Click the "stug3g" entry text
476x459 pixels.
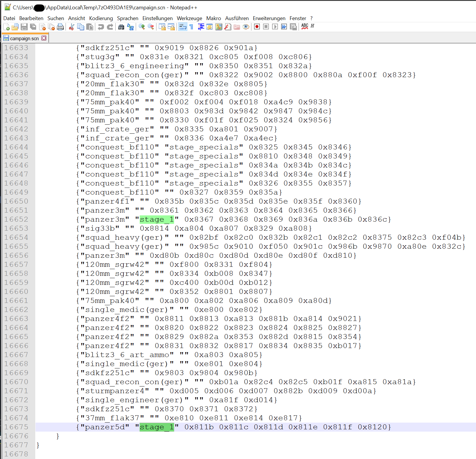click(x=100, y=57)
